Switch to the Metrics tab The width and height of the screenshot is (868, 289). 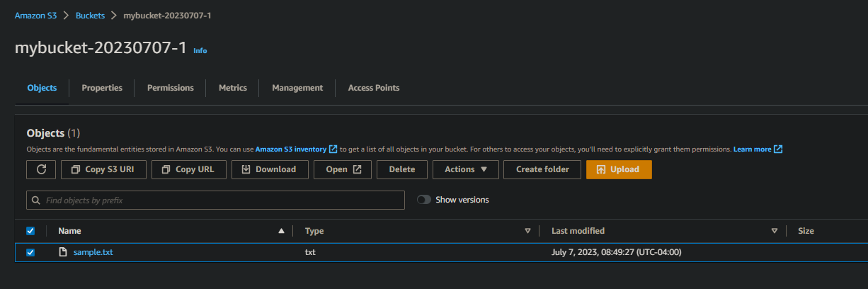(233, 88)
